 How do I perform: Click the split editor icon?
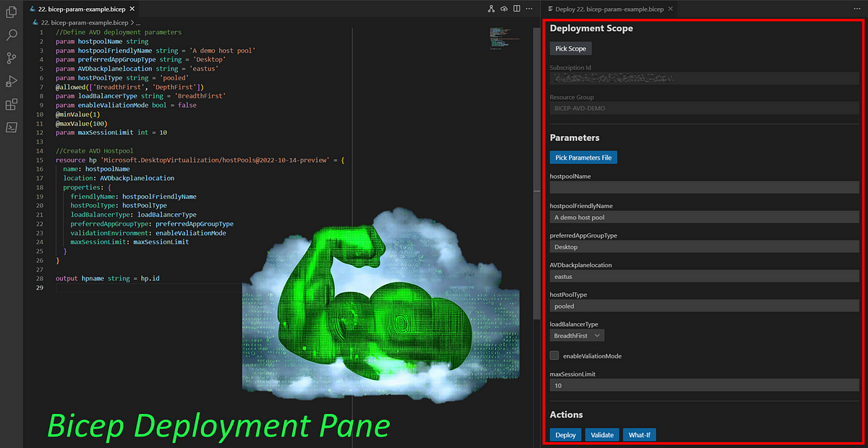(x=516, y=9)
